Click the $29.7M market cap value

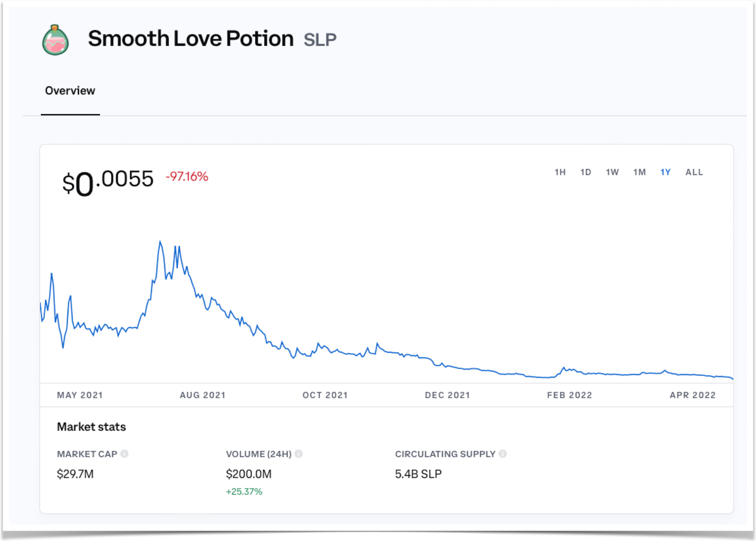tap(75, 474)
